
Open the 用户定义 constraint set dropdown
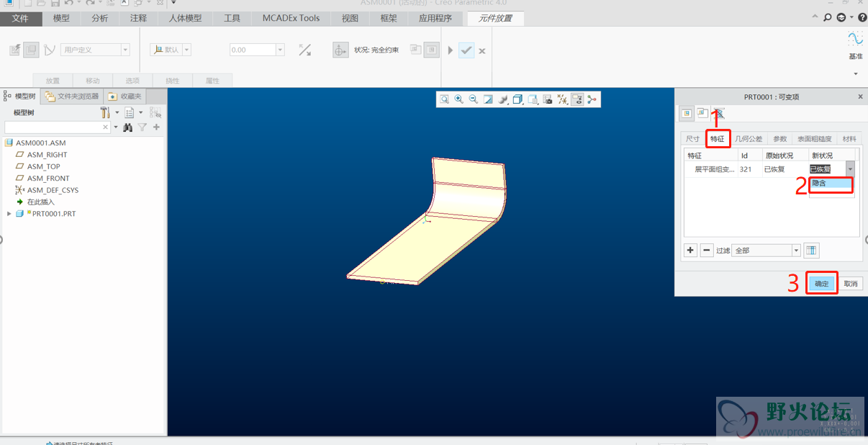[x=95, y=50]
